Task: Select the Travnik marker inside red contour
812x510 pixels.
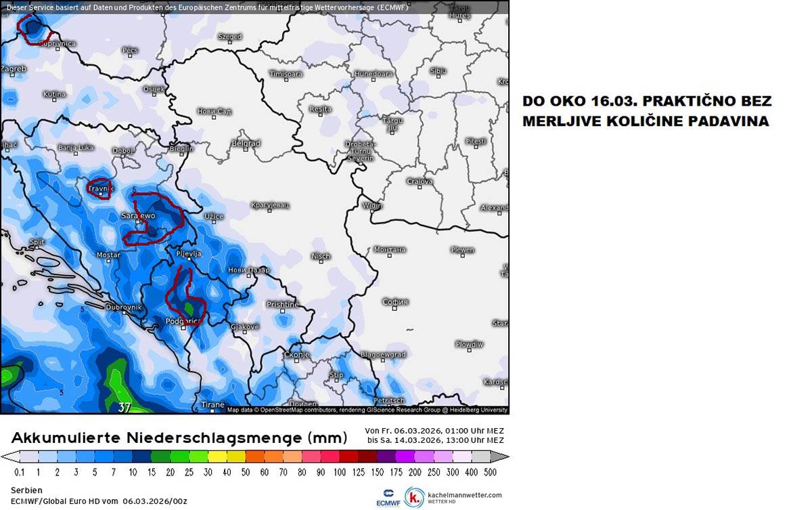Action: pos(101,194)
